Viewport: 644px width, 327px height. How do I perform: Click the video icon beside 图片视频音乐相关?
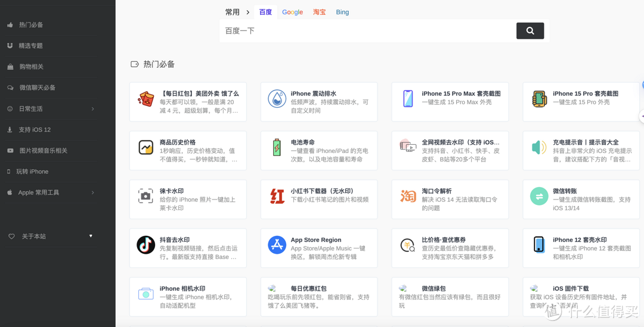(10, 151)
